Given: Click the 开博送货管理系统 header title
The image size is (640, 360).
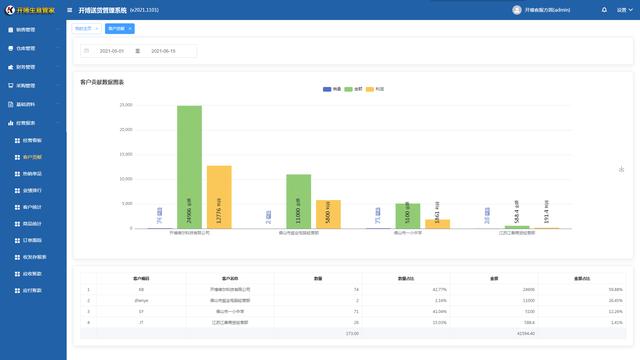Looking at the screenshot, I should tap(102, 10).
